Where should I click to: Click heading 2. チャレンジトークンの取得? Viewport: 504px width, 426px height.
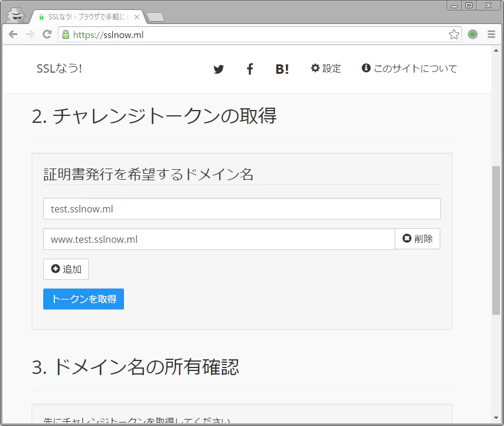(154, 116)
